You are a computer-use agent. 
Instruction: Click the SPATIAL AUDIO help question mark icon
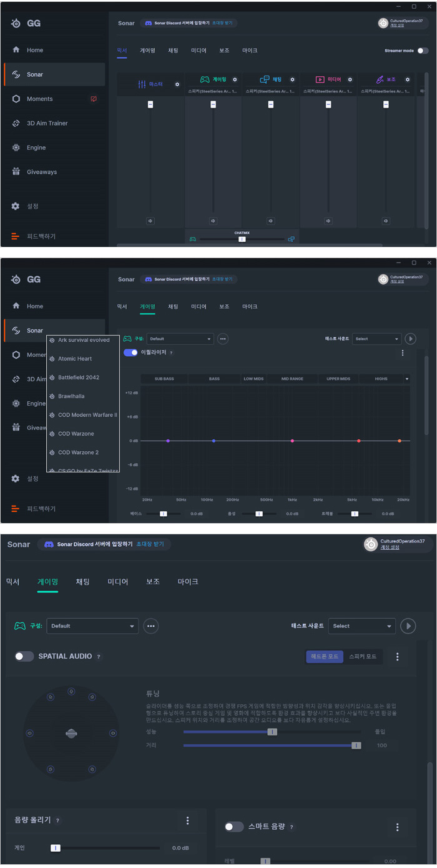[x=98, y=657]
